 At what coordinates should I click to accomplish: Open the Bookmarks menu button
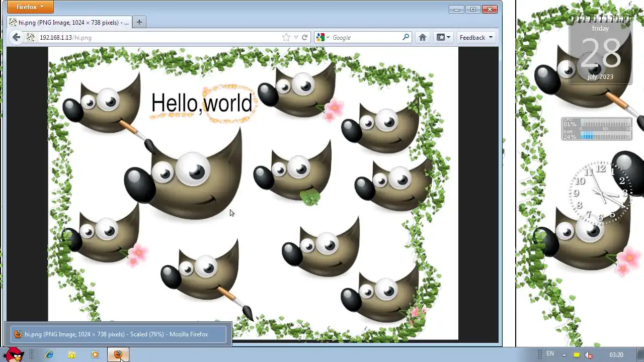pyautogui.click(x=444, y=37)
